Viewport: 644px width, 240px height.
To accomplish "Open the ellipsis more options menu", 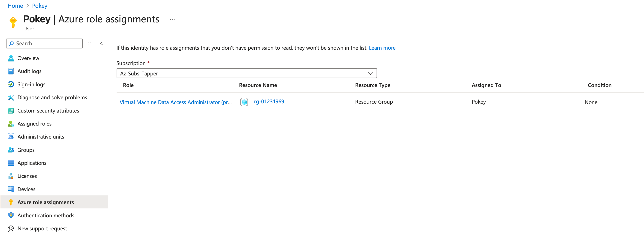I will (x=172, y=19).
